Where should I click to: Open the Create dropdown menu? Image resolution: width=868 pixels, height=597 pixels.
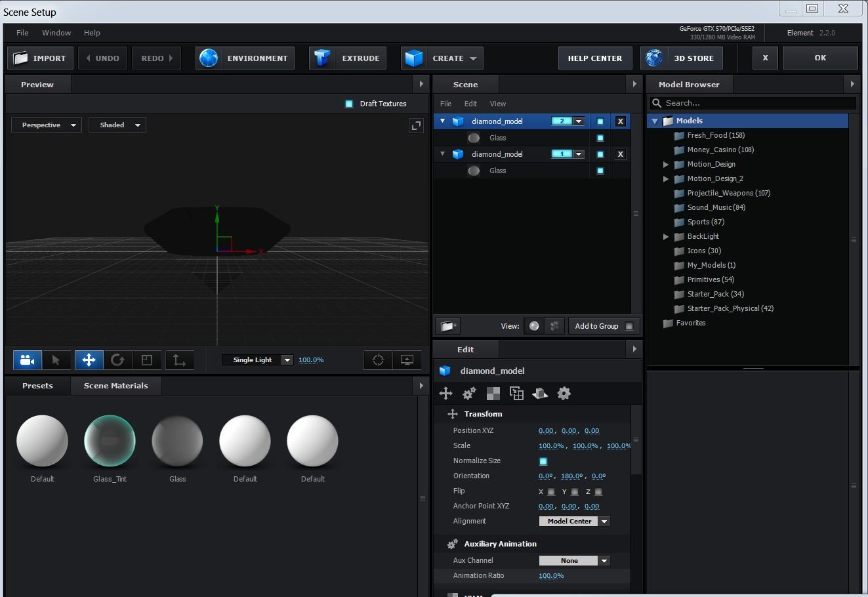(x=442, y=58)
